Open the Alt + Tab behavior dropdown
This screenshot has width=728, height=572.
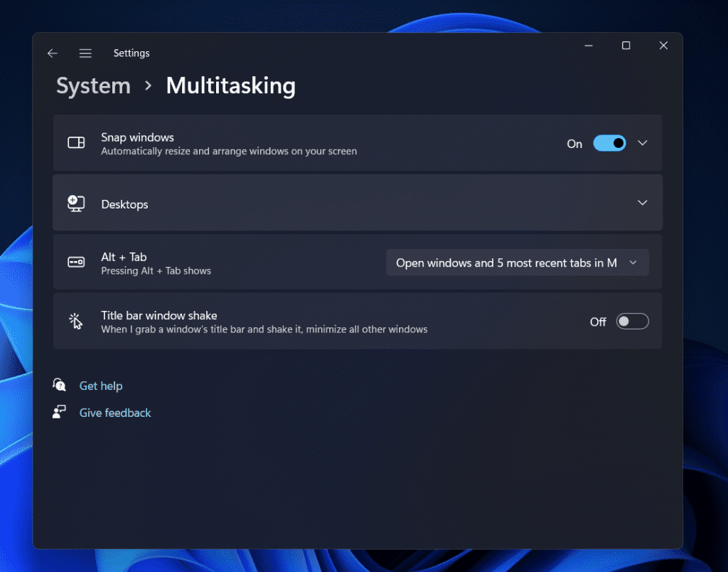[517, 262]
